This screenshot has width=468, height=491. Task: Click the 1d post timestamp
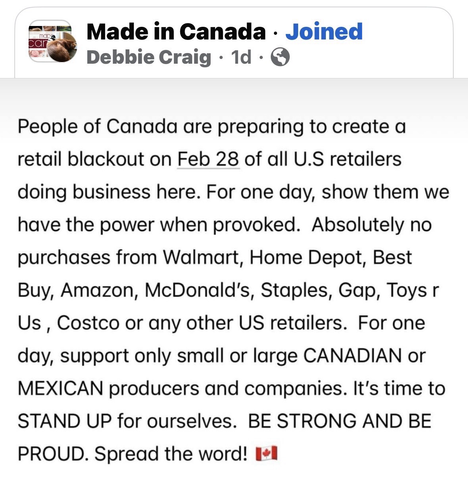[241, 57]
